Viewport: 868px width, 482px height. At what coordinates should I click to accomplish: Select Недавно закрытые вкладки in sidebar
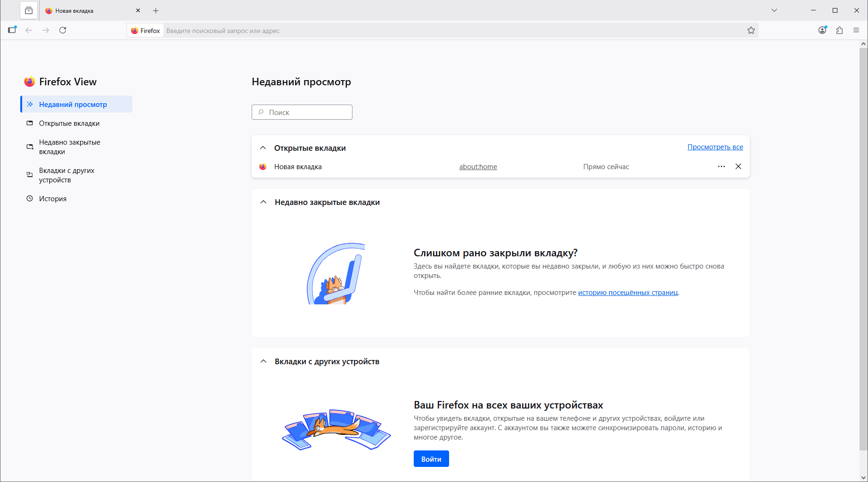pos(76,147)
